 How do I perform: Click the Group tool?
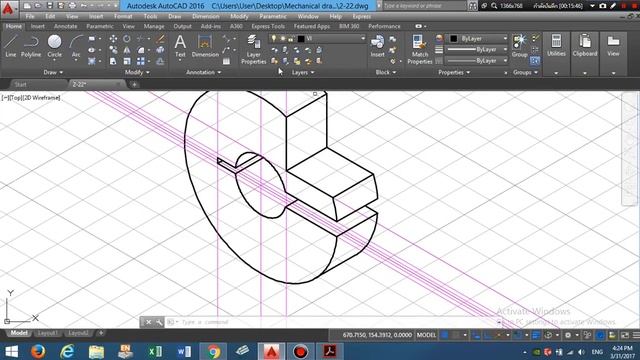point(520,46)
